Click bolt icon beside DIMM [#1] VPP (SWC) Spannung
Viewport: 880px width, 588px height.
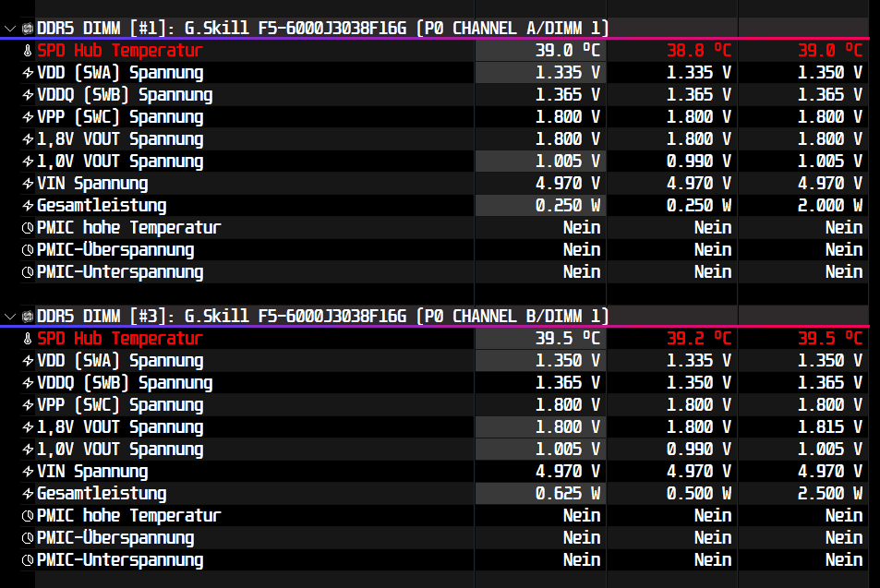(x=28, y=116)
